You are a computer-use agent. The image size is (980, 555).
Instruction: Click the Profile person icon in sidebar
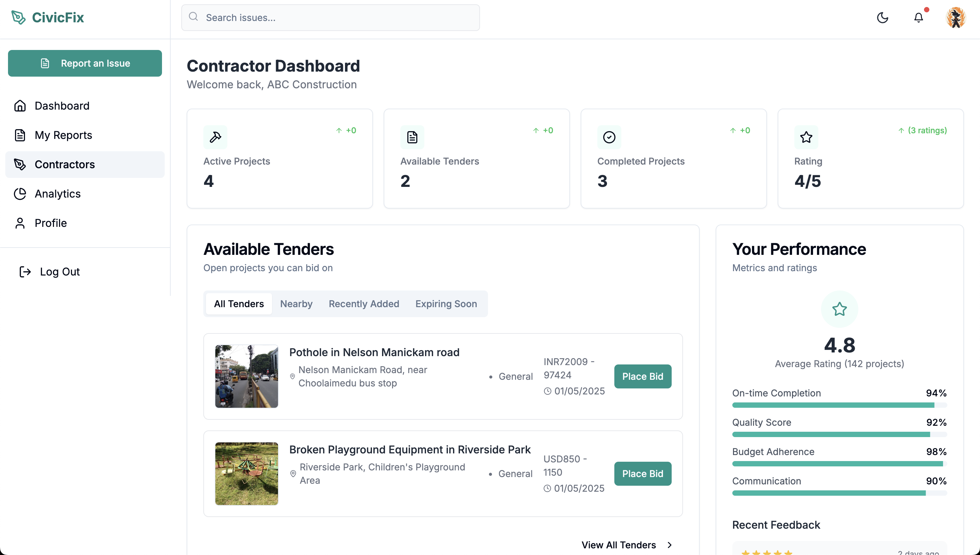pyautogui.click(x=20, y=223)
